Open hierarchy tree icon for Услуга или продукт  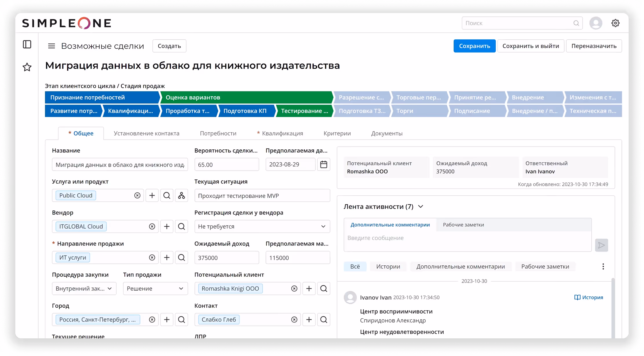coord(181,195)
